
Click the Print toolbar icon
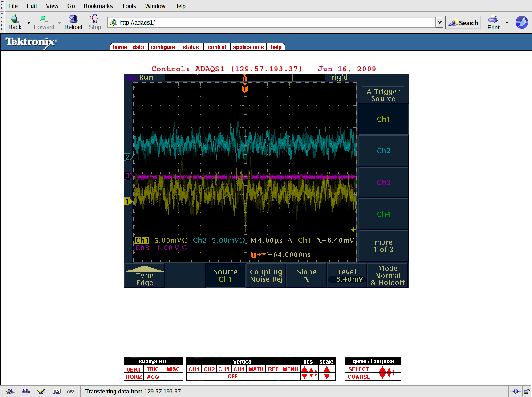point(493,19)
